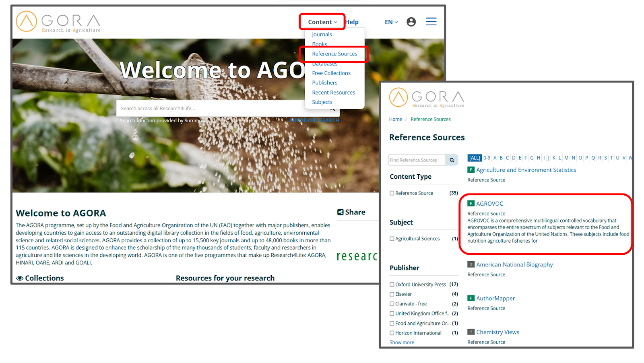Click the AGORA logo in the main window

click(58, 22)
